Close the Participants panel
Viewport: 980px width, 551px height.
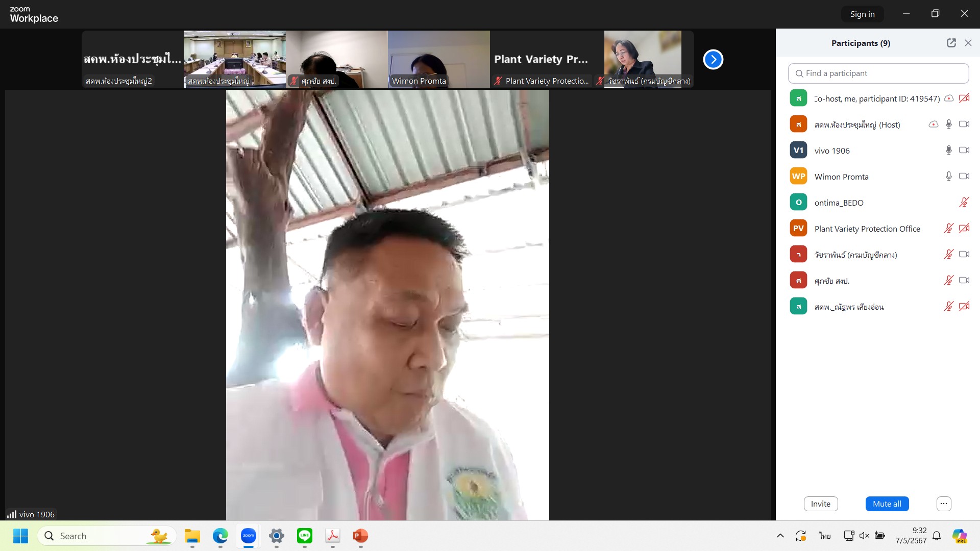pyautogui.click(x=968, y=43)
